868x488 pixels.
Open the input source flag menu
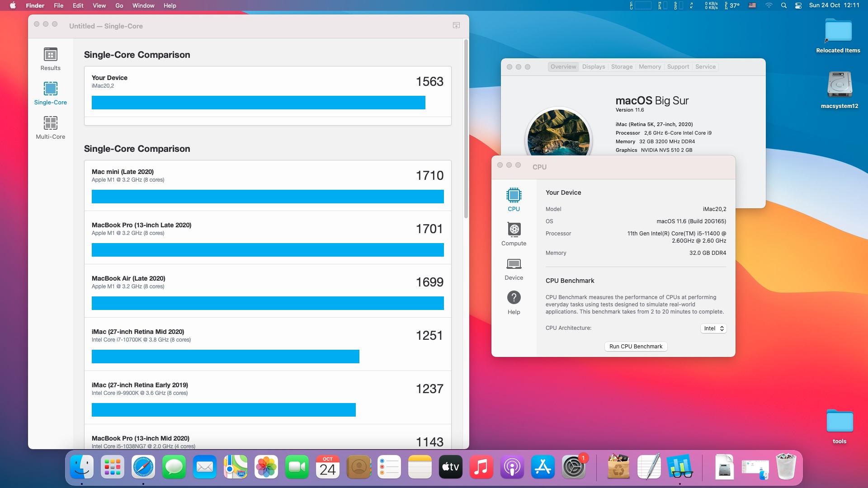pyautogui.click(x=752, y=5)
